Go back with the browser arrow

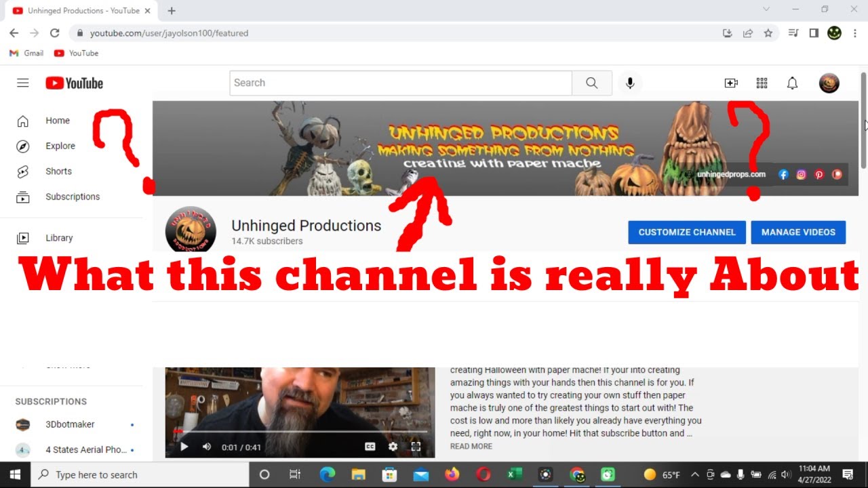14,33
